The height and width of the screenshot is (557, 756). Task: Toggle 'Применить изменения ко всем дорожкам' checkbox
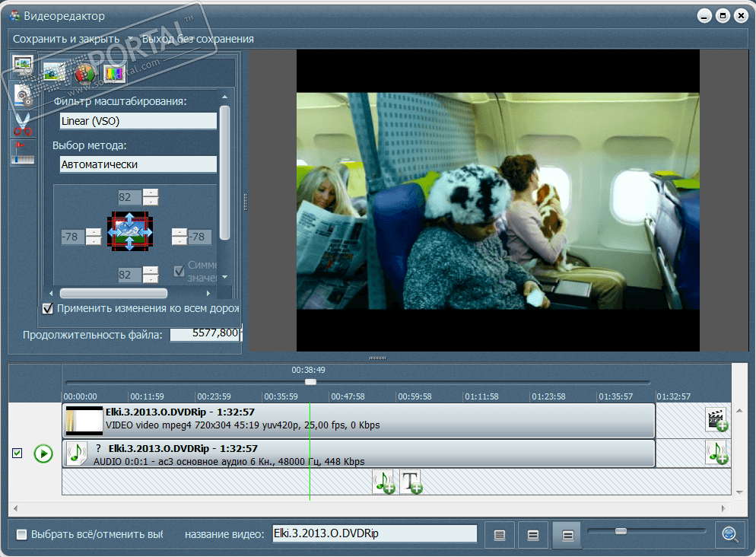tap(48, 309)
